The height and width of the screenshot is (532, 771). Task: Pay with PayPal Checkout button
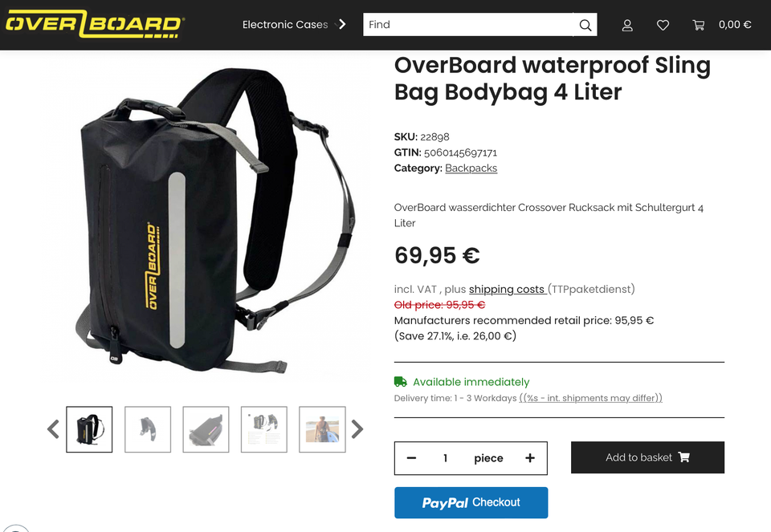pos(471,502)
